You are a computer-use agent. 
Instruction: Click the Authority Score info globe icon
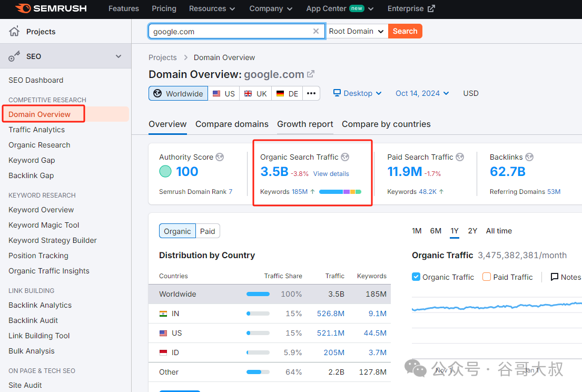[x=220, y=157]
